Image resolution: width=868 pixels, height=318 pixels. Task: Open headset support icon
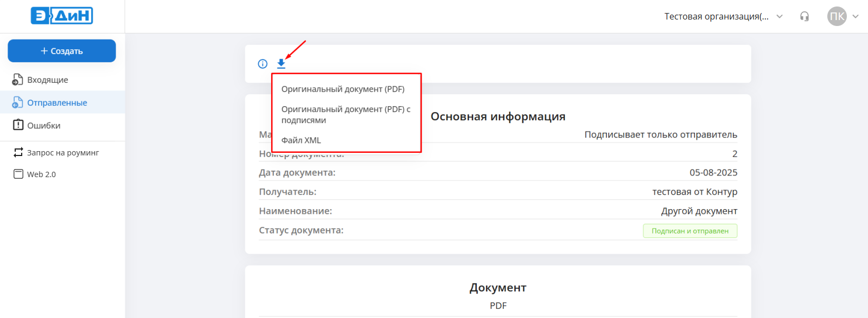pos(805,16)
